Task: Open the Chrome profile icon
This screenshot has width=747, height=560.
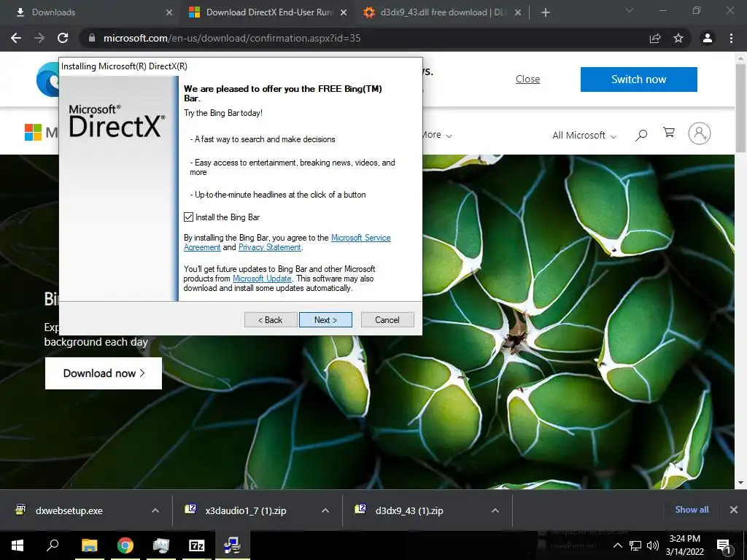Action: click(x=708, y=38)
